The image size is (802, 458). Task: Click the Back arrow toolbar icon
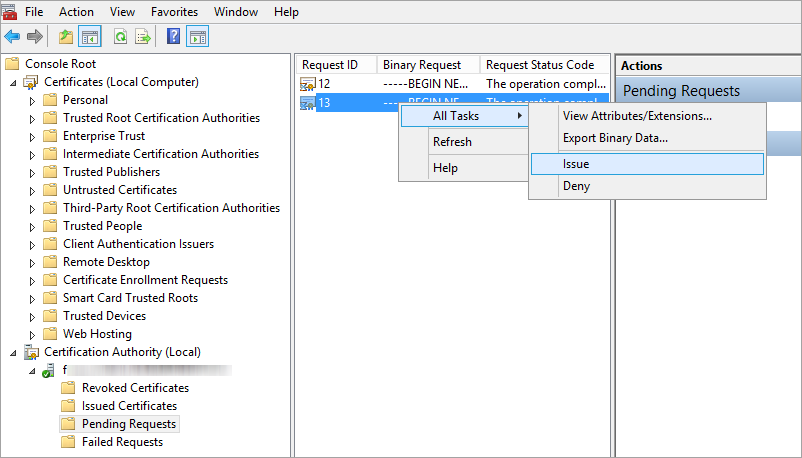12,37
